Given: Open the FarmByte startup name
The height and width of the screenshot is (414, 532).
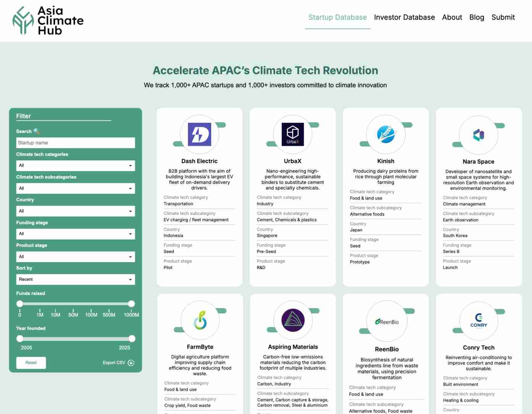Looking at the screenshot, I should [200, 347].
